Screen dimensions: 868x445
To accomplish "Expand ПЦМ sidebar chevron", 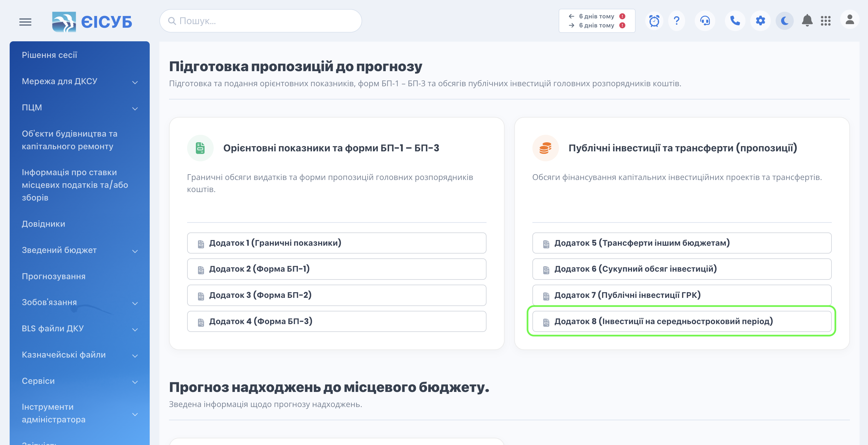I will (135, 109).
